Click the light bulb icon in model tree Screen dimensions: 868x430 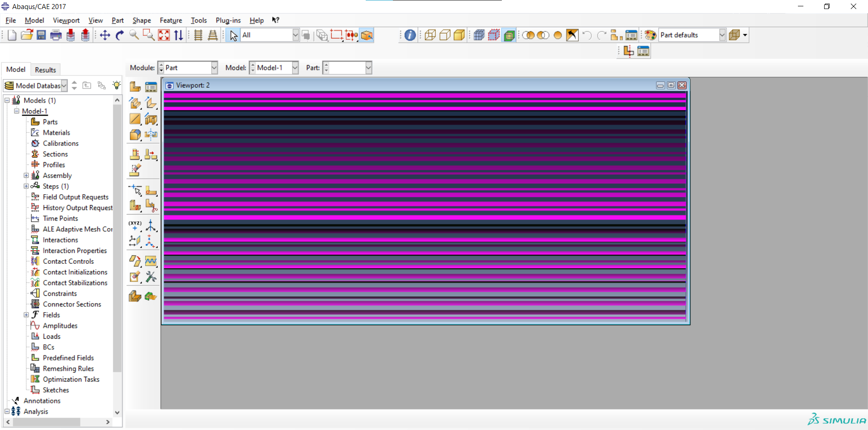click(117, 85)
